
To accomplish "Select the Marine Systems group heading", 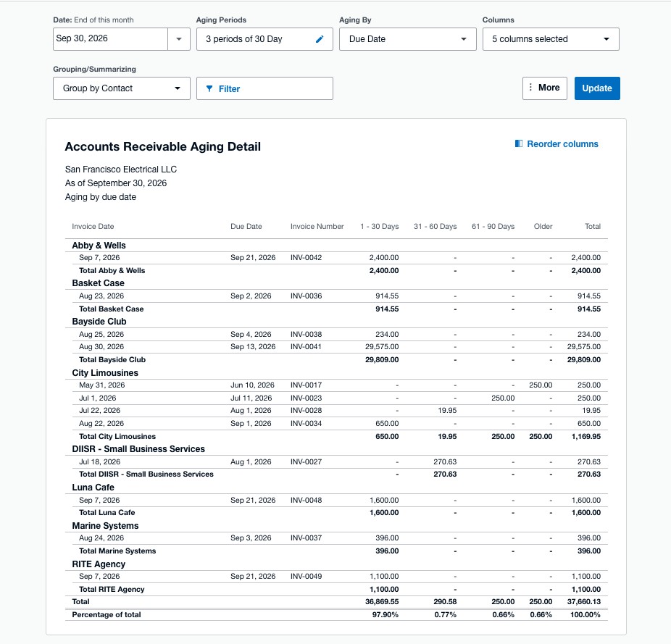I will [105, 525].
